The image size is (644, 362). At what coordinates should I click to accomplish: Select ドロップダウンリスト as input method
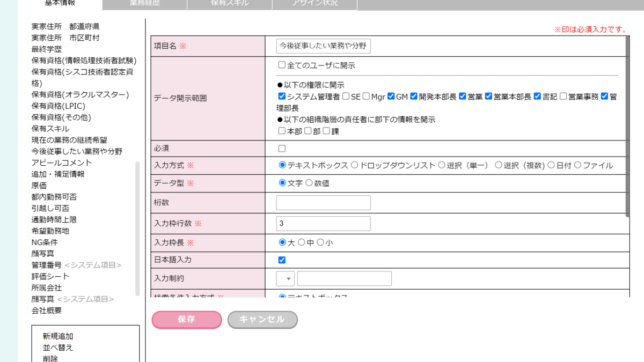(x=354, y=165)
